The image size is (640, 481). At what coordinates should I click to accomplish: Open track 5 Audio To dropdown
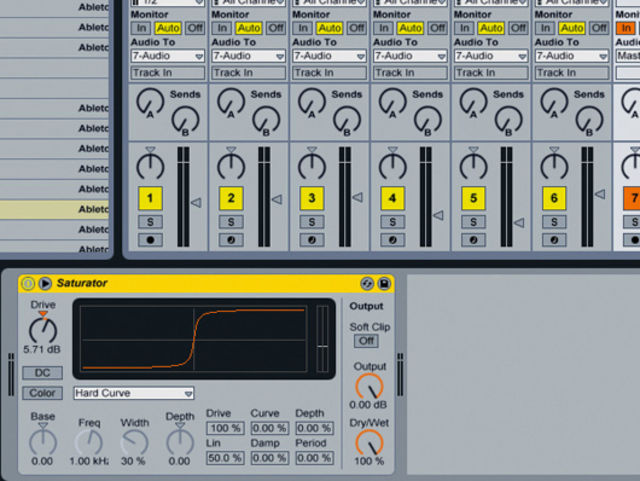[491, 56]
